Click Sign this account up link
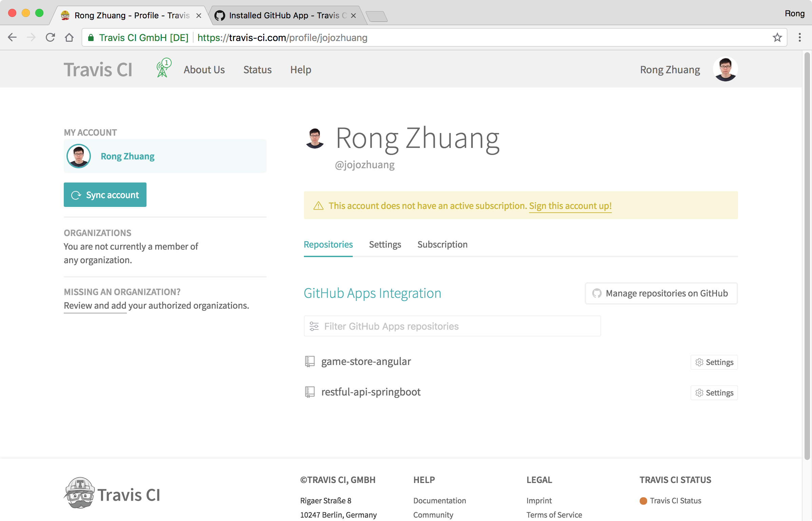Viewport: 812px width, 521px height. (x=570, y=206)
